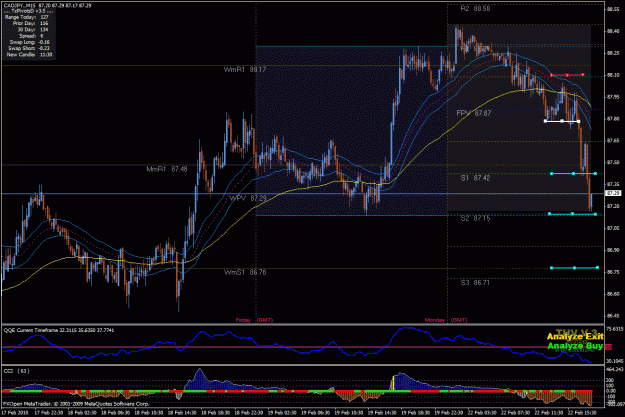
Task: Click the 30.1045 QQE scale value
Action: 614,361
